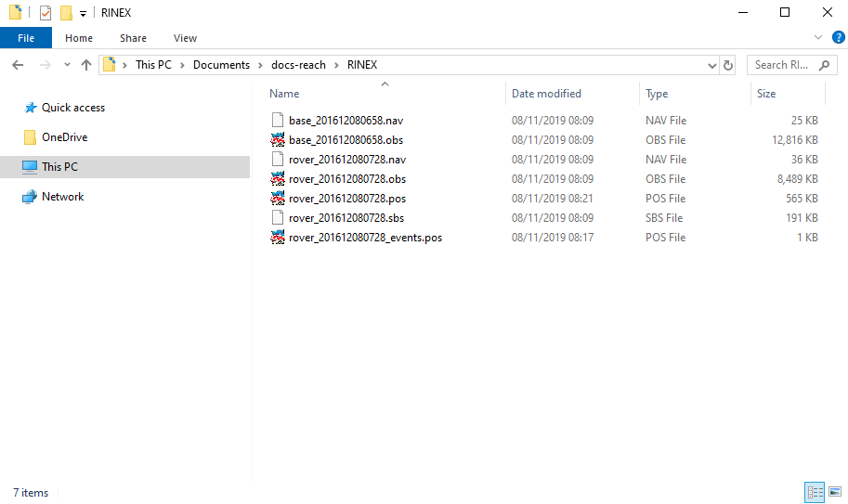
Task: Select file rover_201612080728.pos
Action: tap(347, 199)
